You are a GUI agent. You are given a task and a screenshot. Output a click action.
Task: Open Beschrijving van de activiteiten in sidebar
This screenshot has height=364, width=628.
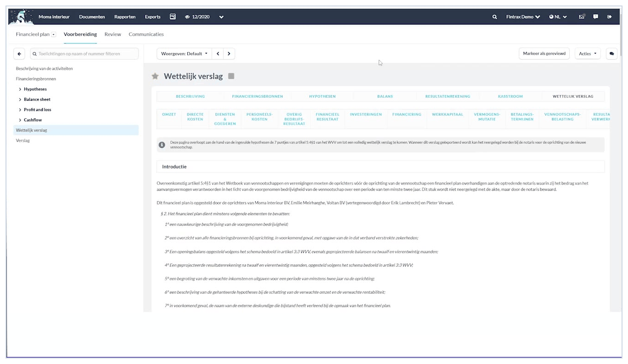[44, 68]
